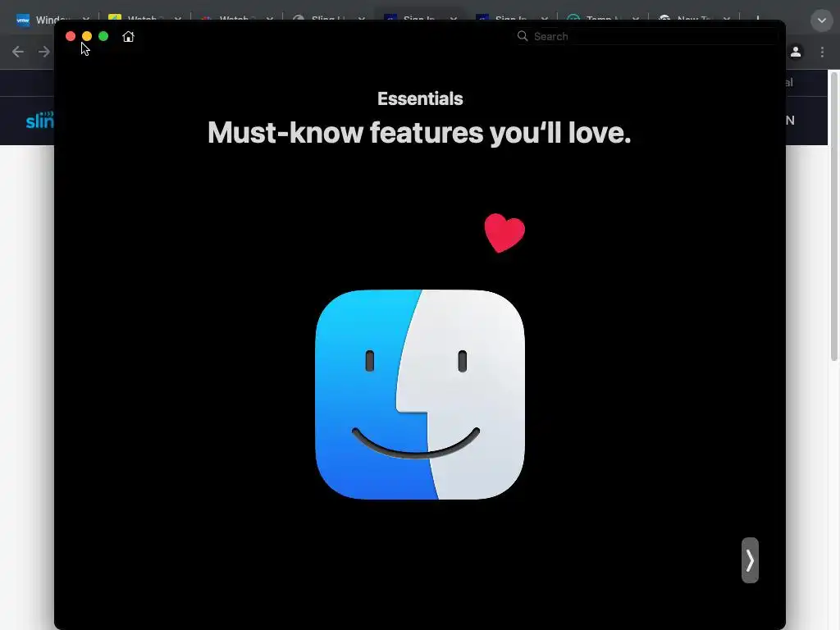The width and height of the screenshot is (840, 630).
Task: Click the Search field in Tips window
Action: coord(646,36)
